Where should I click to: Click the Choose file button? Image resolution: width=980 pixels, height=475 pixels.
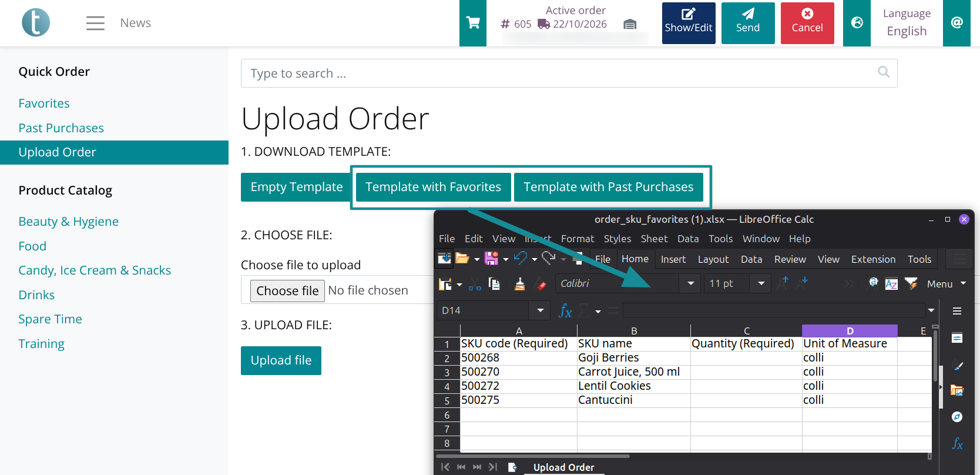click(287, 290)
